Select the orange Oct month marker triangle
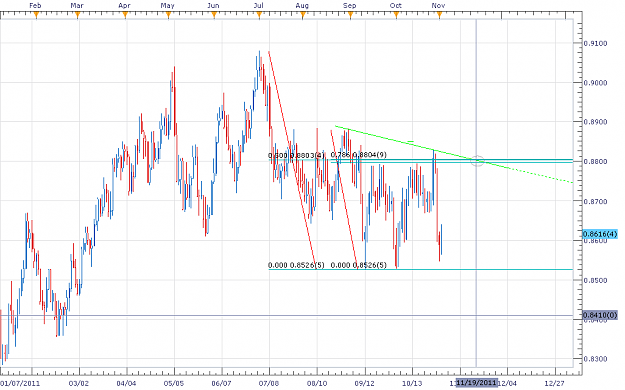The width and height of the screenshot is (625, 390). 396,15
